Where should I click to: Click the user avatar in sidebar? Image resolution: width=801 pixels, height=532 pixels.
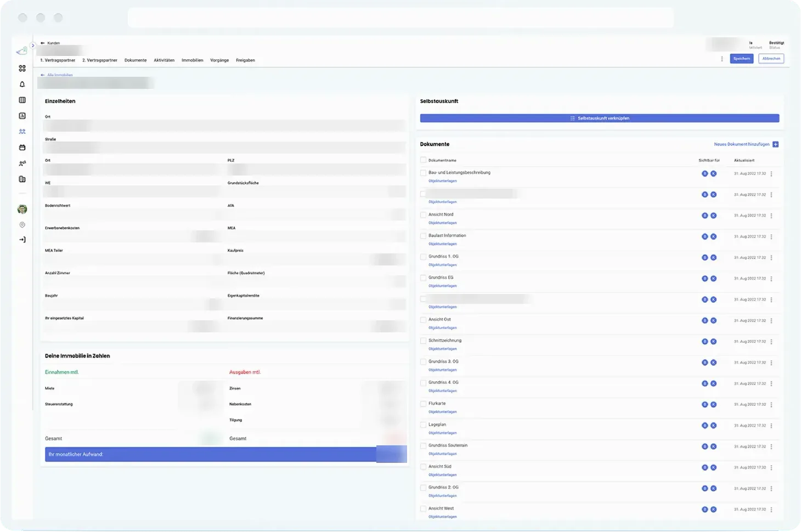22,209
